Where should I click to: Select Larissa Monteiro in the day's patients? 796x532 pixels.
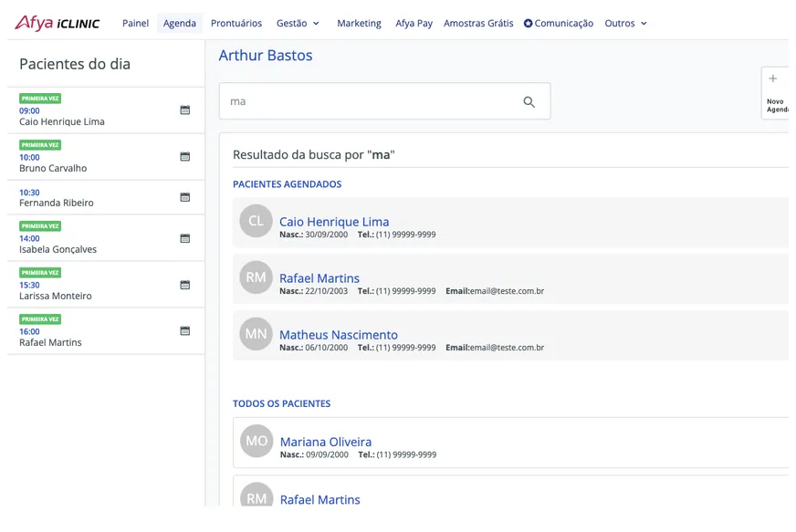[x=56, y=296]
